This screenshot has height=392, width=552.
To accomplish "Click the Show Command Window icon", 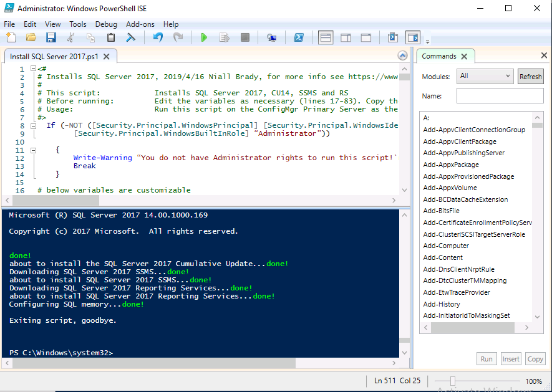I will pyautogui.click(x=392, y=37).
